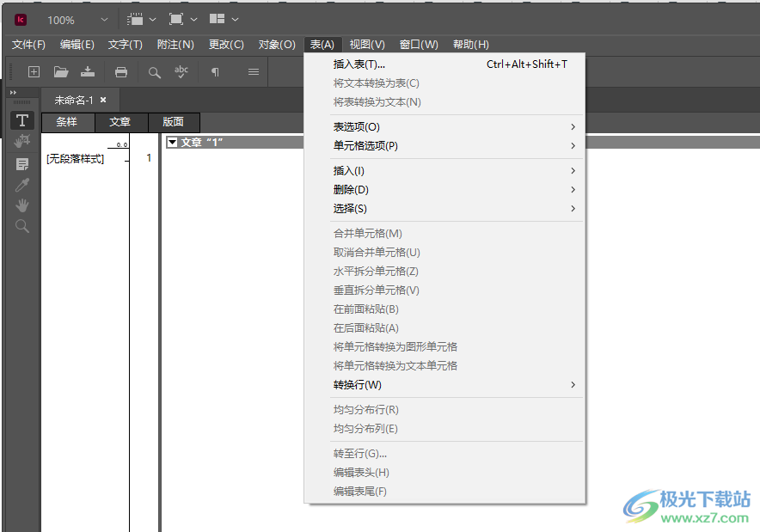Select the Type tool
760x532 pixels.
pyautogui.click(x=22, y=120)
